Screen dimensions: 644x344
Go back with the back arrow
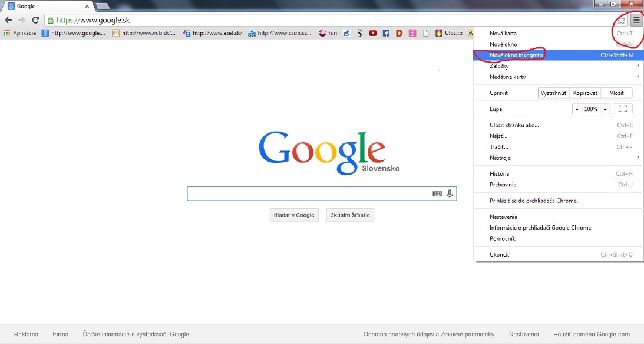8,20
